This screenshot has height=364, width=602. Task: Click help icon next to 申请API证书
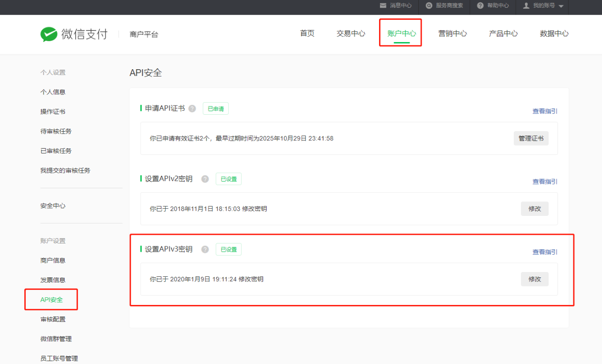(x=192, y=109)
